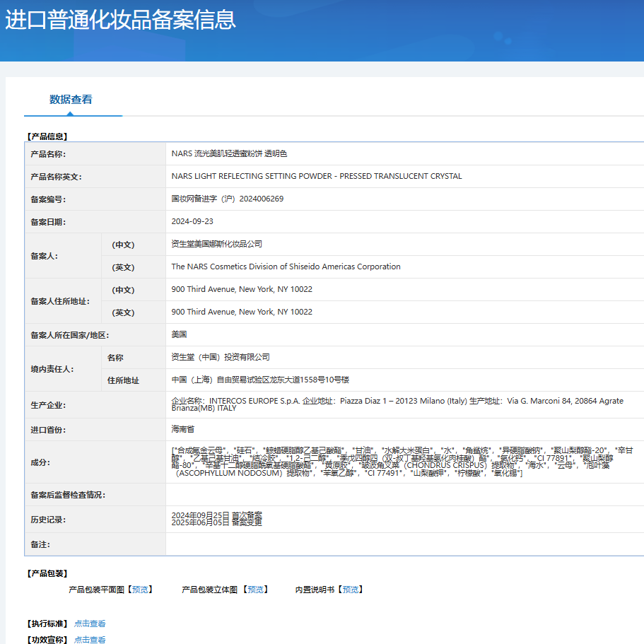Preview the 产品包装平面图 image
Screen dimensions: 644x644
tap(139, 590)
